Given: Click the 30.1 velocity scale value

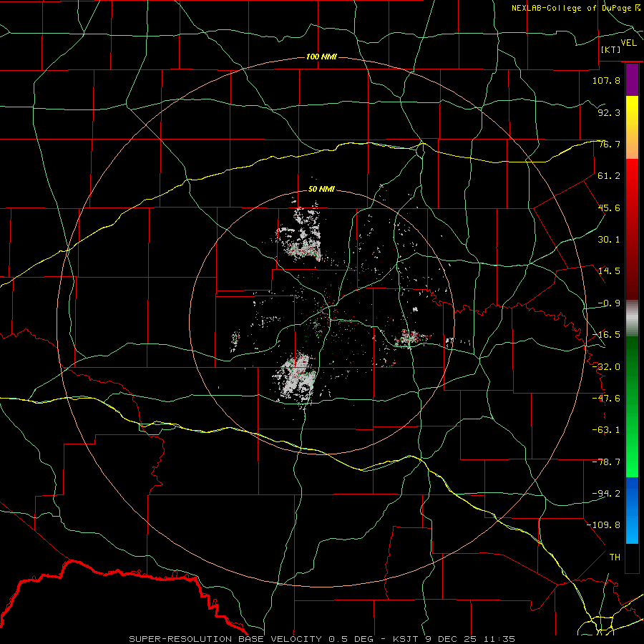Looking at the screenshot, I should (609, 240).
